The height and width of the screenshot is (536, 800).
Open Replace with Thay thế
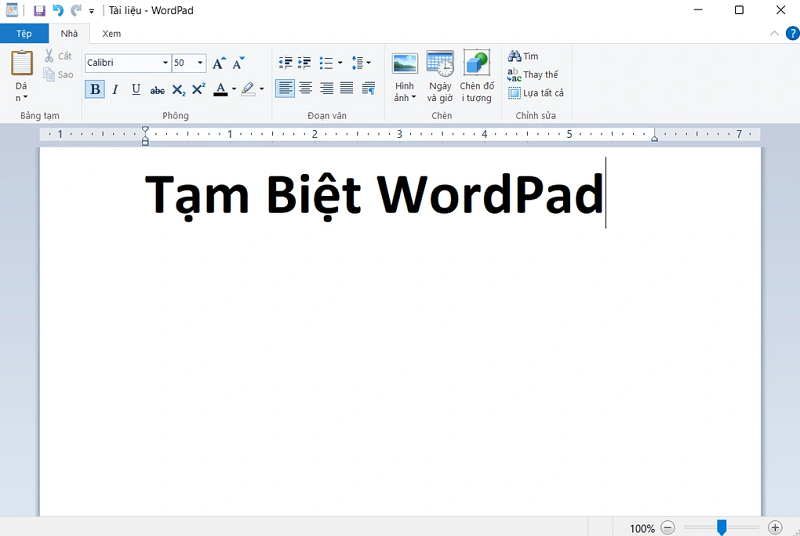click(533, 74)
